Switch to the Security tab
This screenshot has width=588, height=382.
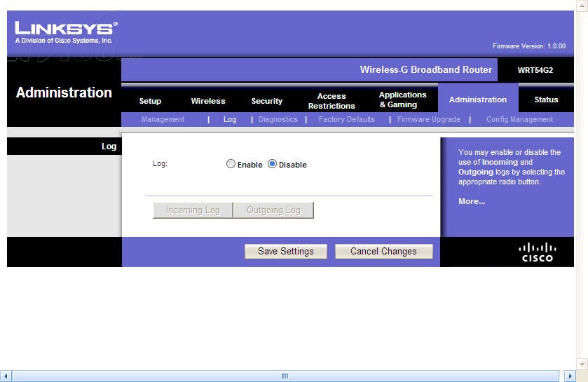266,101
